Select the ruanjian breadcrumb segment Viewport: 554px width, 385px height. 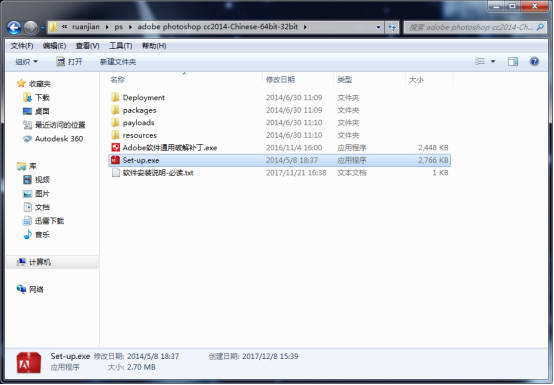point(86,27)
